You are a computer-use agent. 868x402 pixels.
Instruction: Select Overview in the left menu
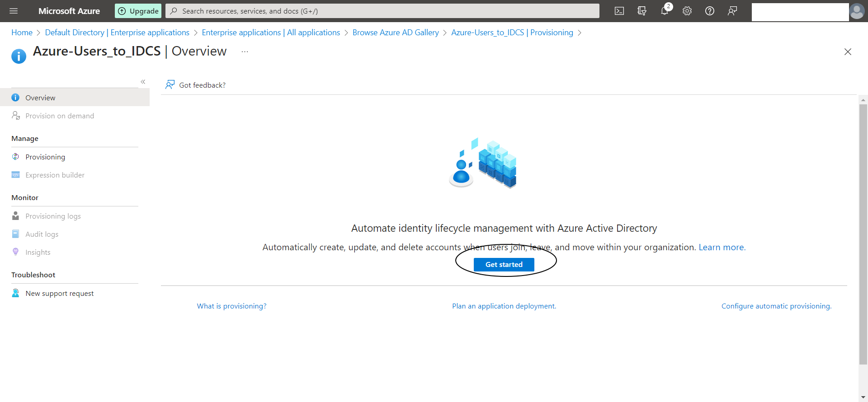(75, 98)
